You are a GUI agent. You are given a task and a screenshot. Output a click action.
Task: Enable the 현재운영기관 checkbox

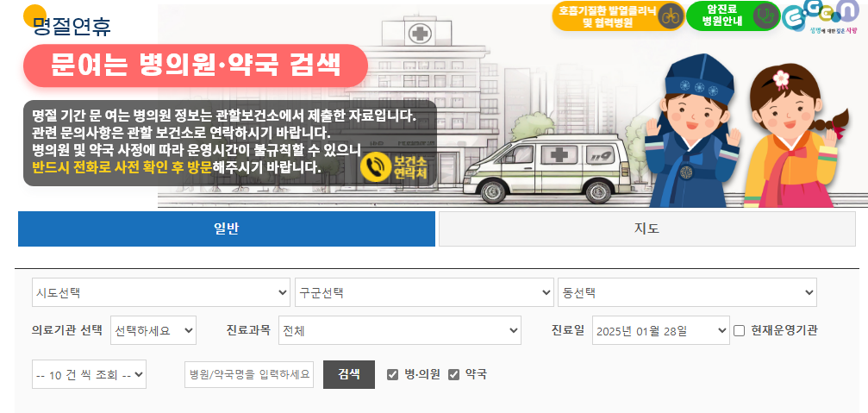coord(739,330)
